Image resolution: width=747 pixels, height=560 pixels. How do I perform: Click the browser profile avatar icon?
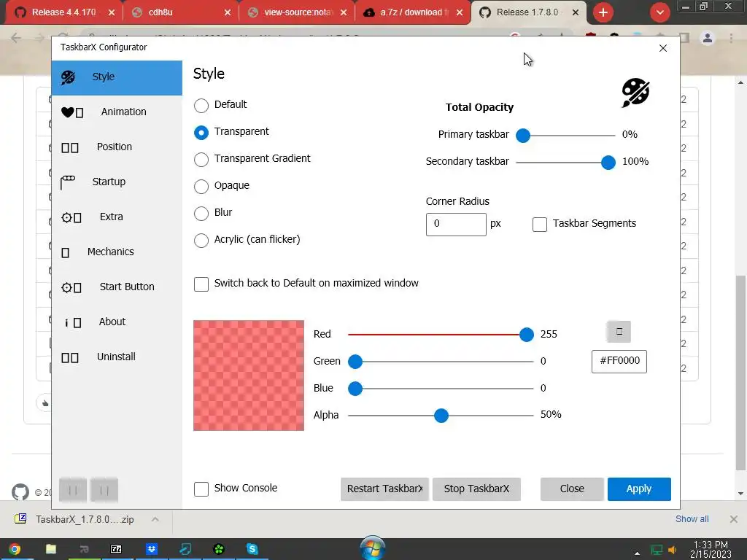coord(708,38)
